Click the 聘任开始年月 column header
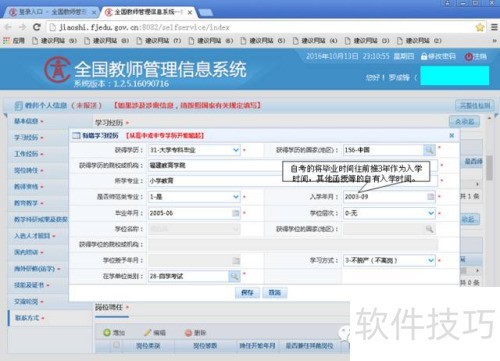Screen dimensions: 500x361 pos(257,346)
